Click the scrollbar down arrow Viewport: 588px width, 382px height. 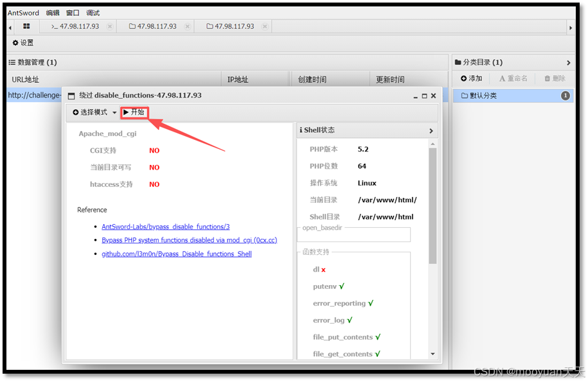pos(432,354)
